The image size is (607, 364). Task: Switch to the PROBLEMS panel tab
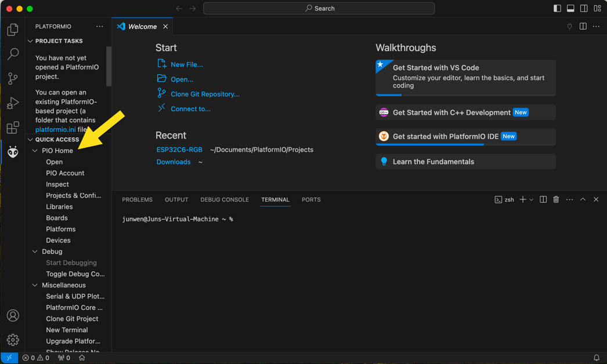pos(137,199)
